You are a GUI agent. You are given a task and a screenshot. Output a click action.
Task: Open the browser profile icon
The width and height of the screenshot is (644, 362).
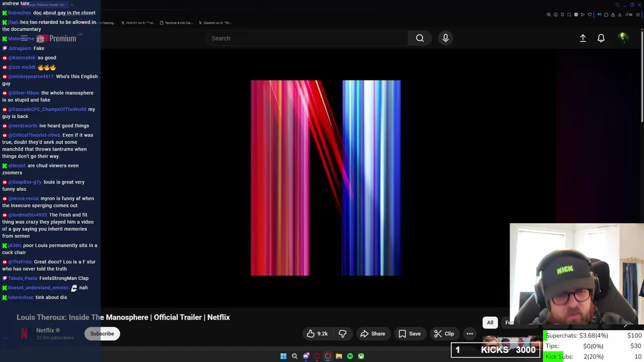coord(613,15)
